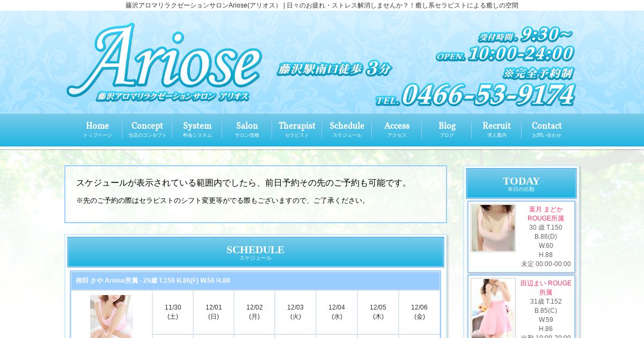Click the シフト変更 disclaimer note
This screenshot has width=644, height=338.
(222, 201)
